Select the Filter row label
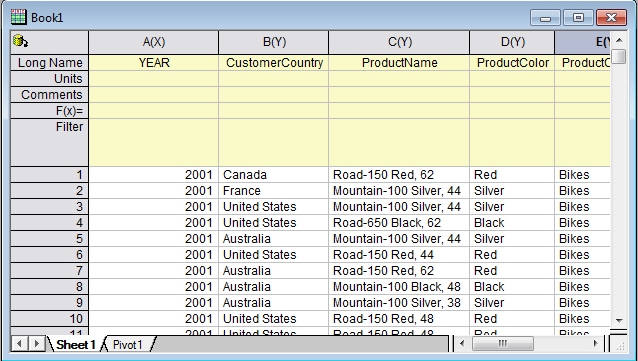Screen dimensions: 638x361 [x=49, y=142]
